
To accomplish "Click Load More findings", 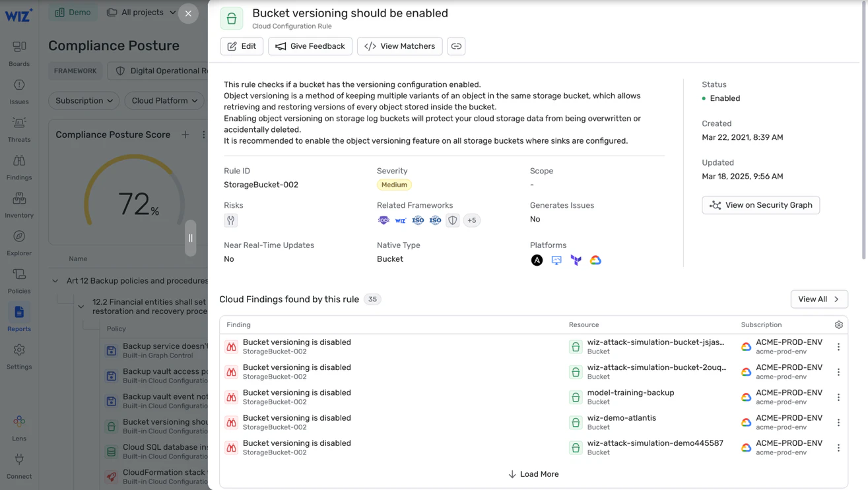I will tap(533, 474).
